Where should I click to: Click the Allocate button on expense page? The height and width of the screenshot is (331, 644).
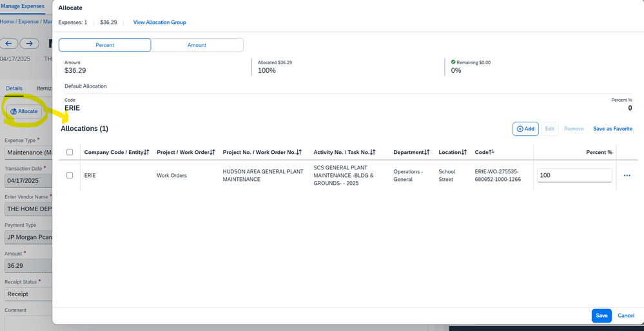[x=24, y=111]
